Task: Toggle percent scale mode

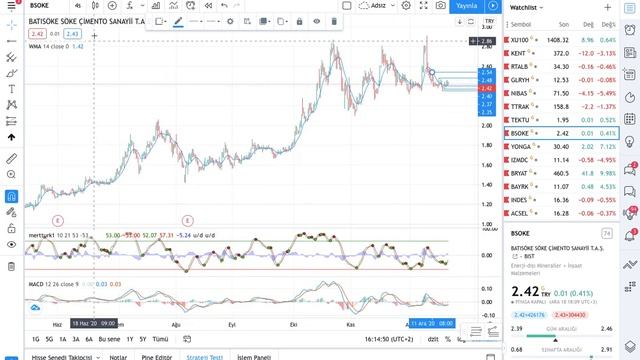Action: pyautogui.click(x=448, y=339)
